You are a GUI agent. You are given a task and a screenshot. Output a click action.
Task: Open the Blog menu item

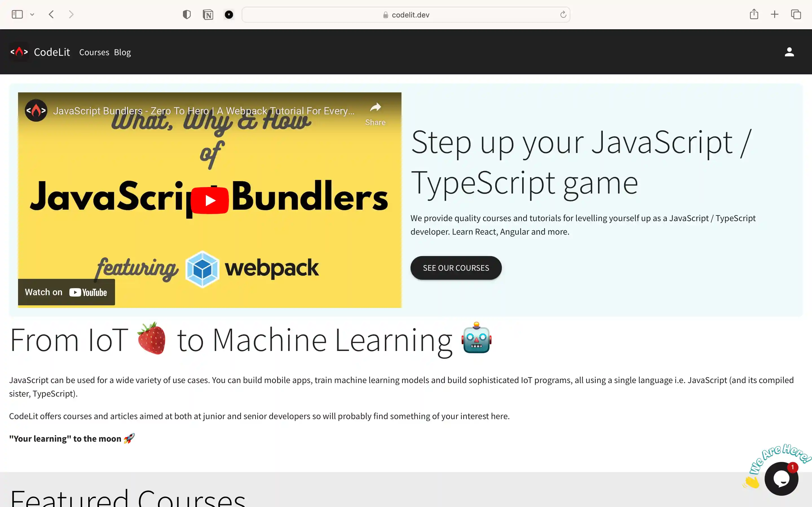(122, 52)
